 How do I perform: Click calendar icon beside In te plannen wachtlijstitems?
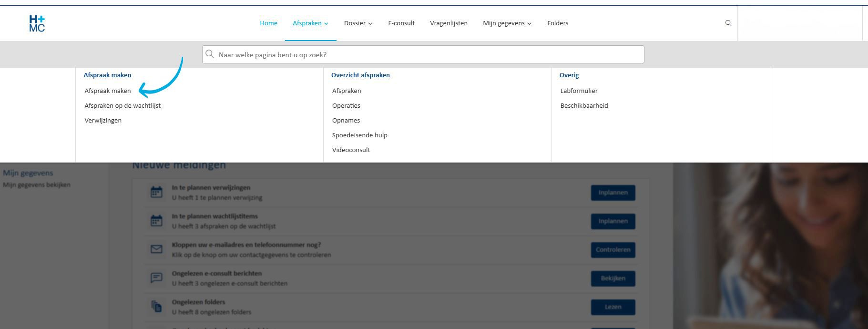156,221
